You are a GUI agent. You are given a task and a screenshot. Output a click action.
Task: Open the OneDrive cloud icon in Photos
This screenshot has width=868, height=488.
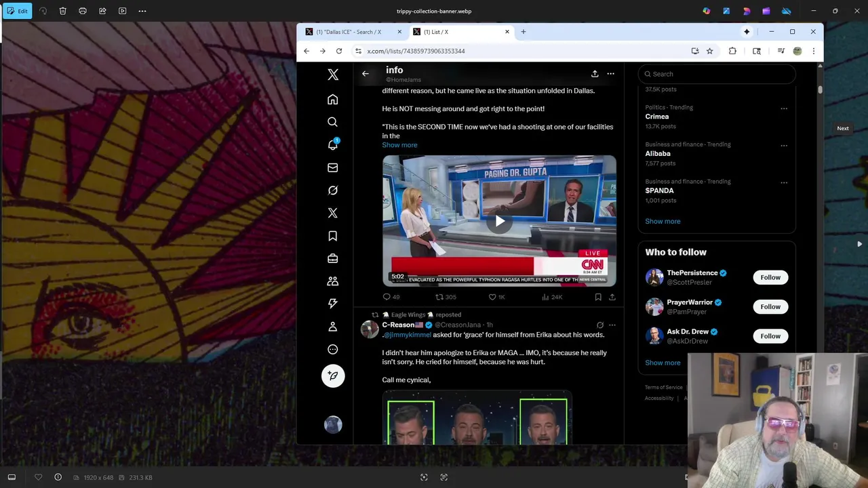[x=786, y=11]
